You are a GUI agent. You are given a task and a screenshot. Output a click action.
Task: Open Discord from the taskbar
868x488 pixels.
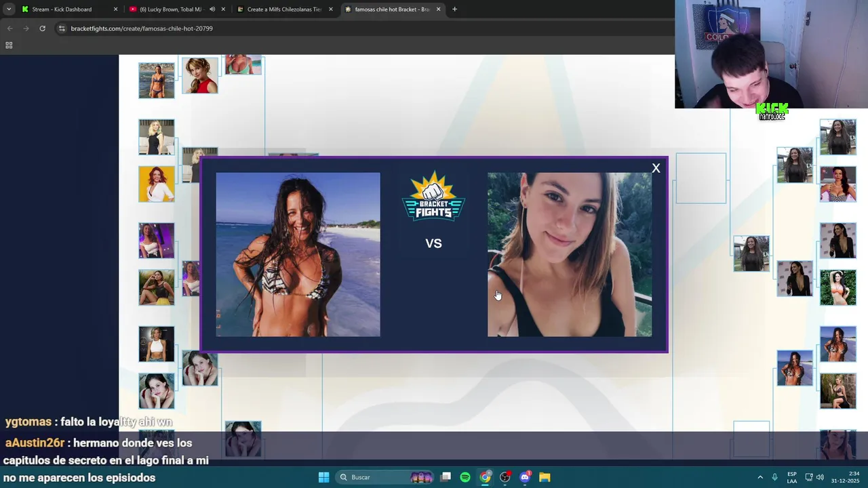525,477
